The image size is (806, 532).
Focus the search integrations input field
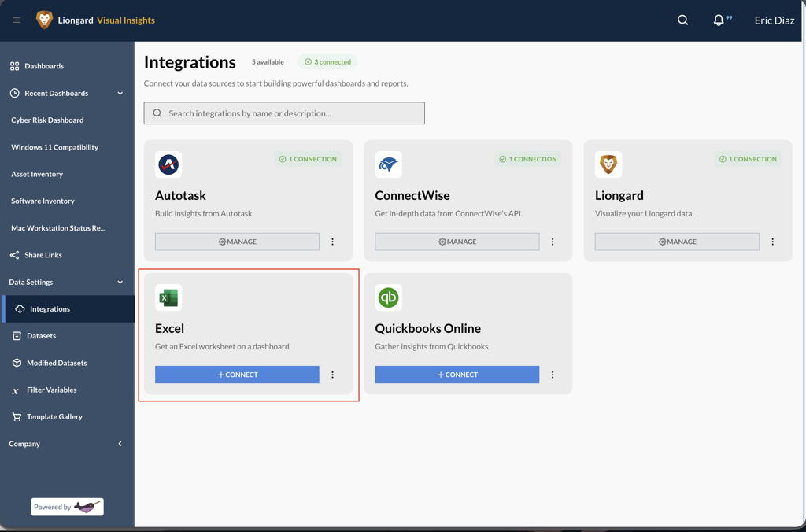click(284, 113)
